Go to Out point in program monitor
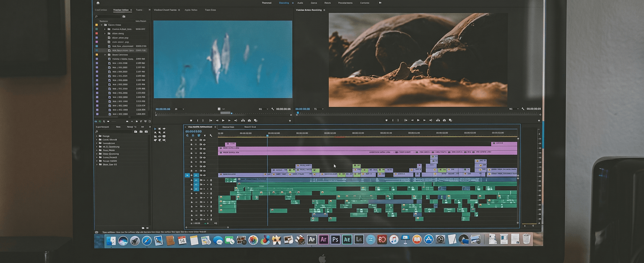This screenshot has width=644, height=263. pos(431,120)
